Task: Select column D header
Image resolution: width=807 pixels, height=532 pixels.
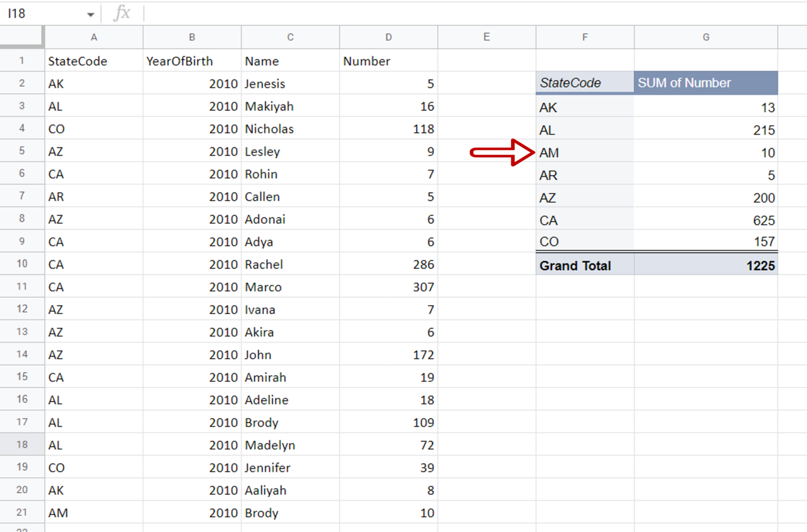Action: 388,37
